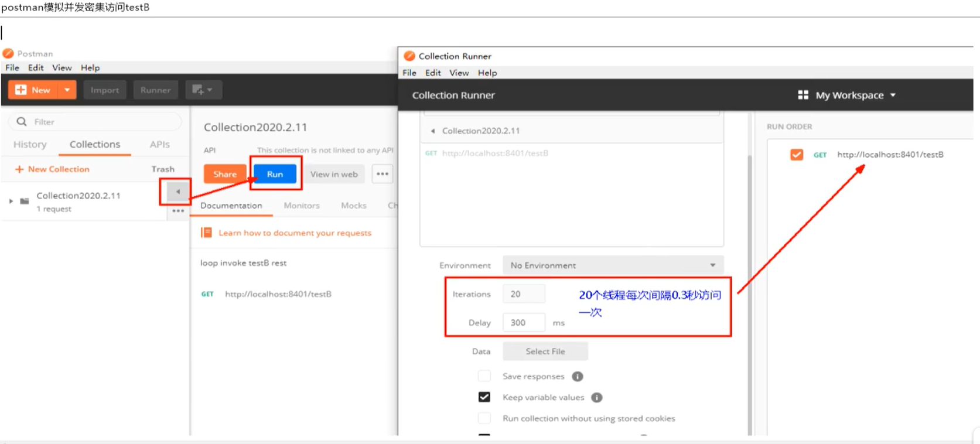Enable the Save responses checkbox

click(x=484, y=376)
